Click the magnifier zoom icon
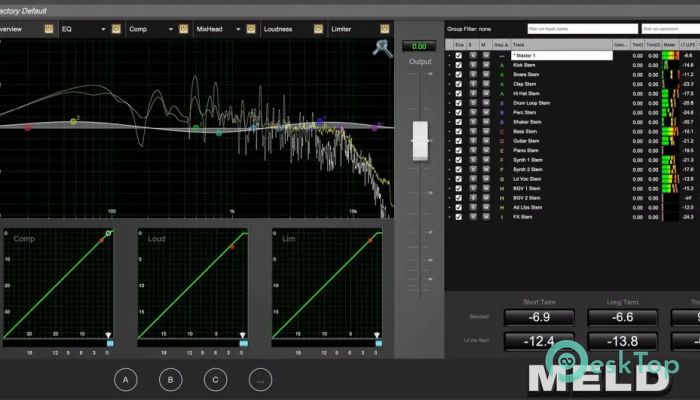The height and width of the screenshot is (400, 700). point(382,50)
